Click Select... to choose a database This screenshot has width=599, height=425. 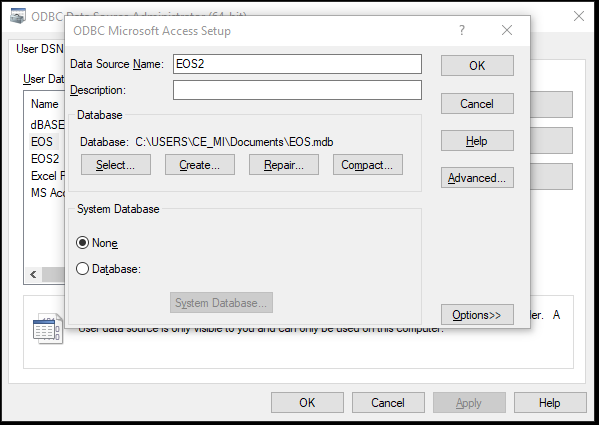pos(116,165)
